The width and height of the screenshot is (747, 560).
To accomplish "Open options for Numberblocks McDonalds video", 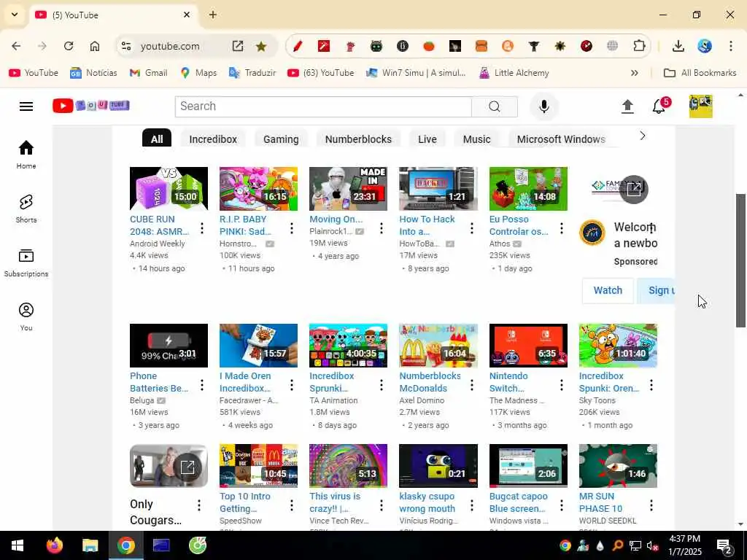I will point(472,385).
